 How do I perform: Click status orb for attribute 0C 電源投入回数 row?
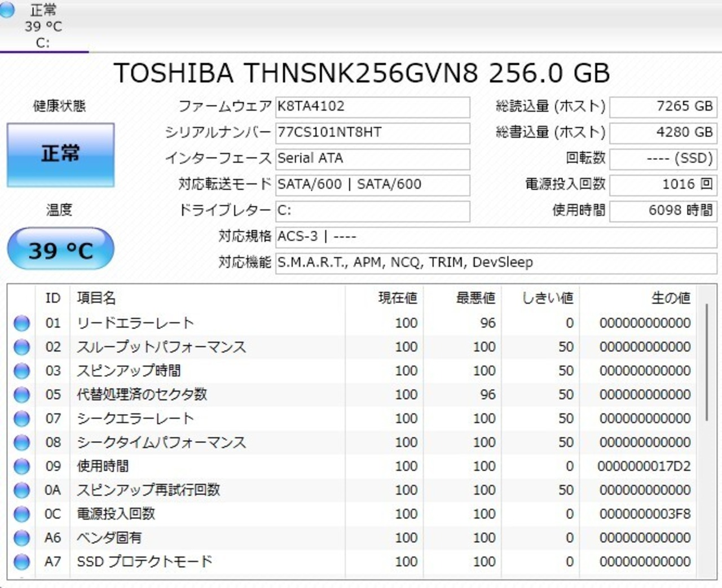coord(21,514)
